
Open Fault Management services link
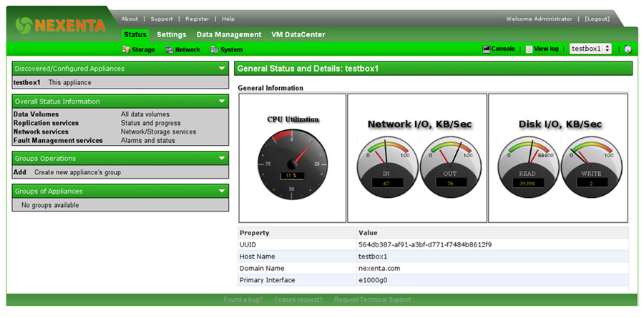tap(58, 141)
